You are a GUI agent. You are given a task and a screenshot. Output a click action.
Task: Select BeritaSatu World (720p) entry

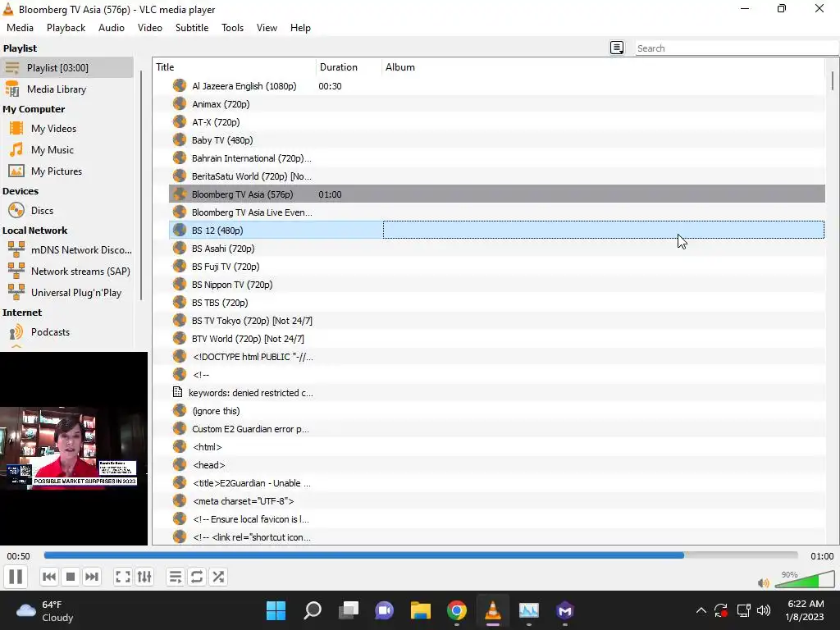(496, 176)
